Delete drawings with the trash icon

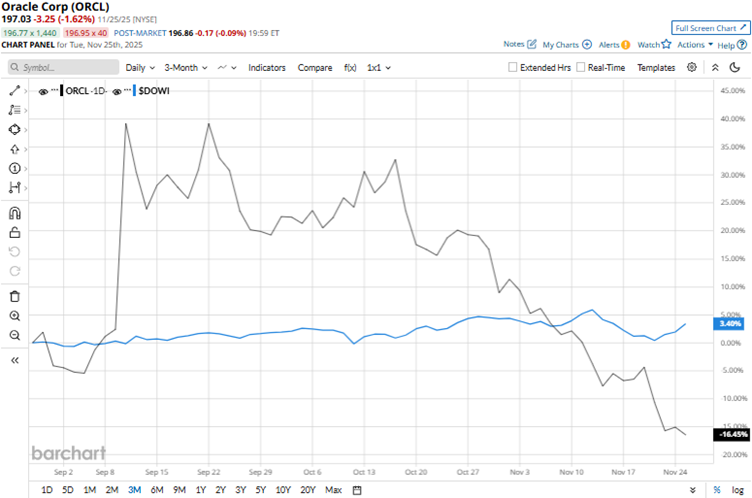pyautogui.click(x=15, y=296)
